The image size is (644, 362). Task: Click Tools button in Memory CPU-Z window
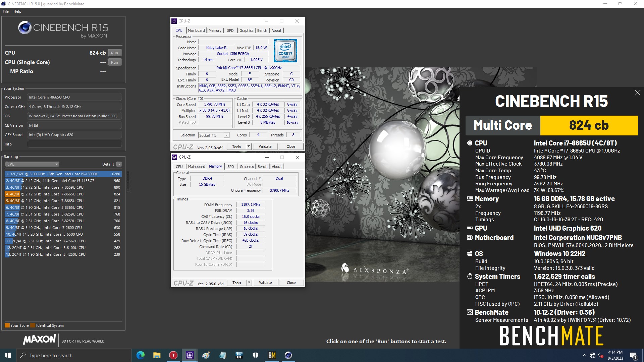point(237,283)
